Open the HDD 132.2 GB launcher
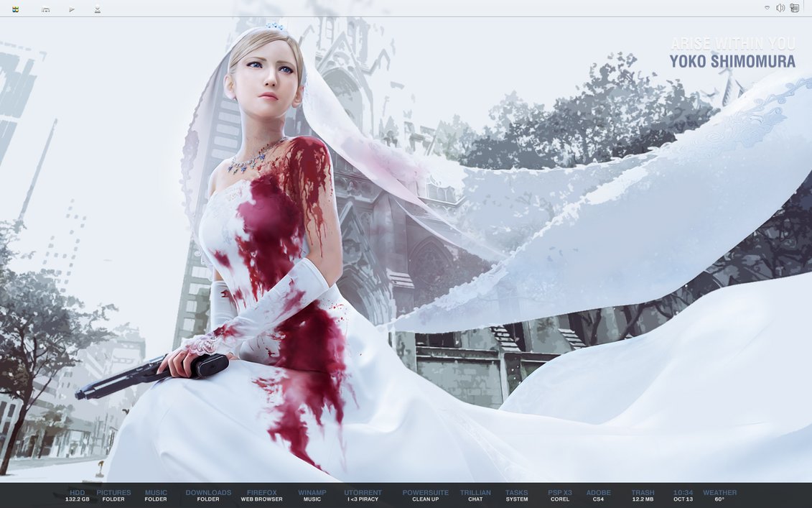This screenshot has height=508, width=812. (77, 496)
